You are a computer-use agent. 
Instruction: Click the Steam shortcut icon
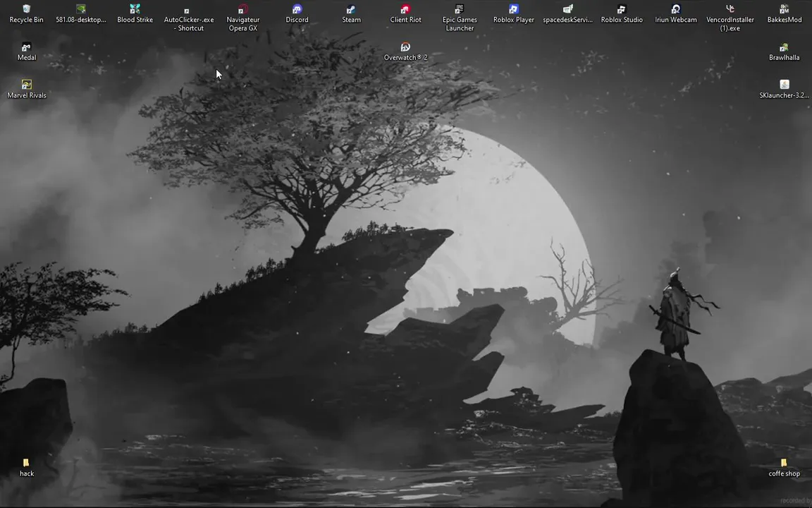pyautogui.click(x=351, y=14)
